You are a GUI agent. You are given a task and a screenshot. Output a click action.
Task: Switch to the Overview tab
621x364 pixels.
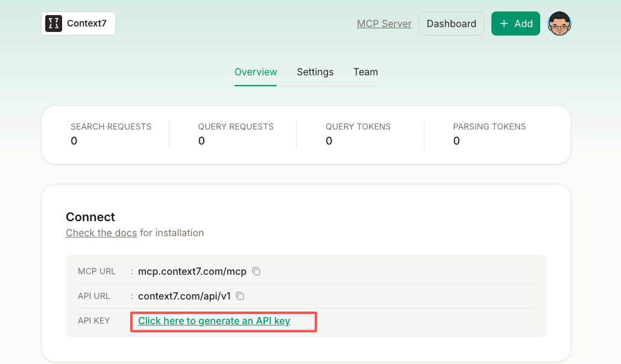tap(256, 72)
